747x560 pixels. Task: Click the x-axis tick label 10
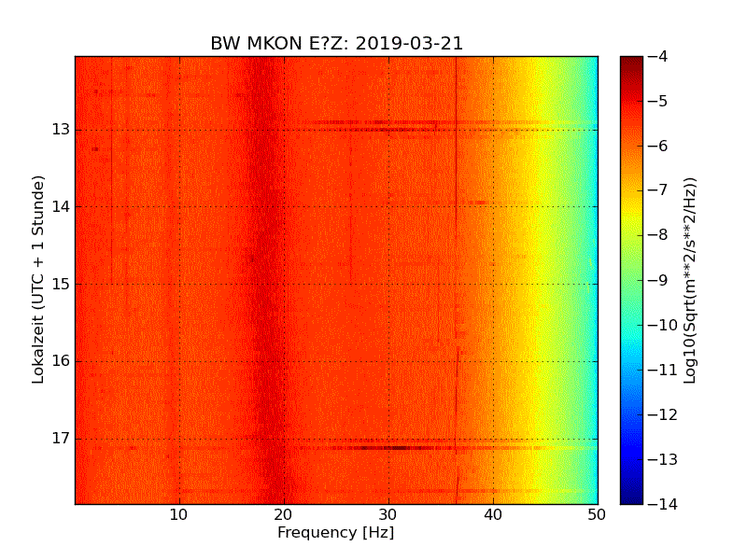pos(178,515)
